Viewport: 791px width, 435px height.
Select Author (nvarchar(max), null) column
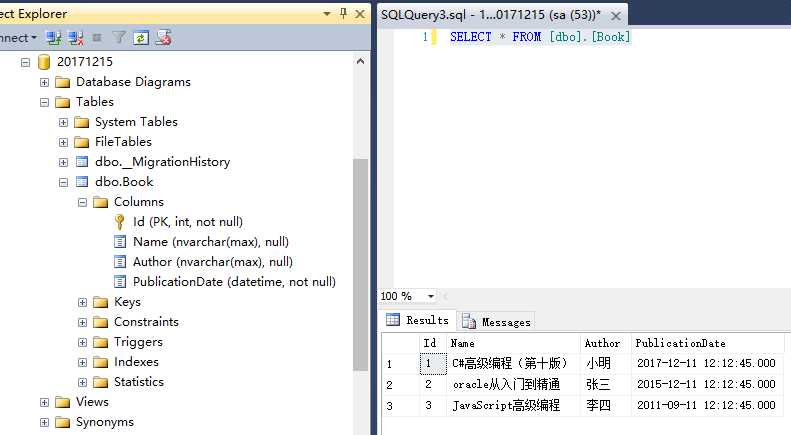pos(213,261)
